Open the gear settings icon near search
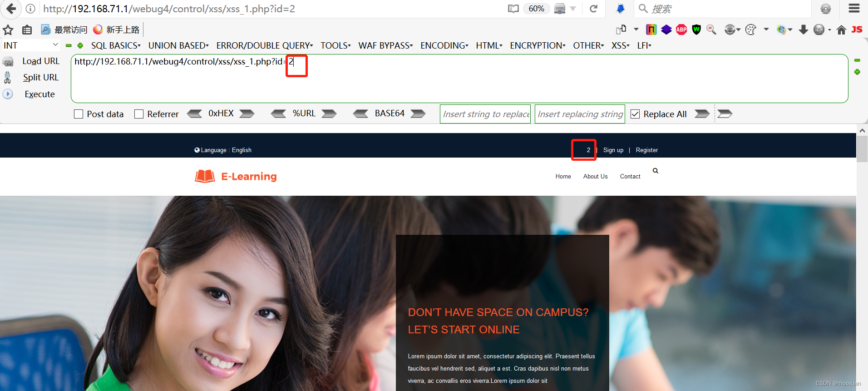The image size is (868, 391). click(826, 9)
